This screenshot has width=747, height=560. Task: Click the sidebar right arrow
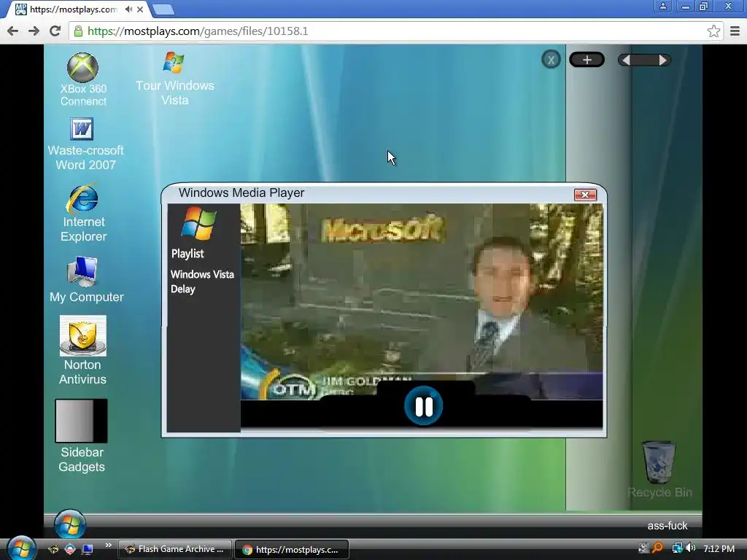click(662, 60)
